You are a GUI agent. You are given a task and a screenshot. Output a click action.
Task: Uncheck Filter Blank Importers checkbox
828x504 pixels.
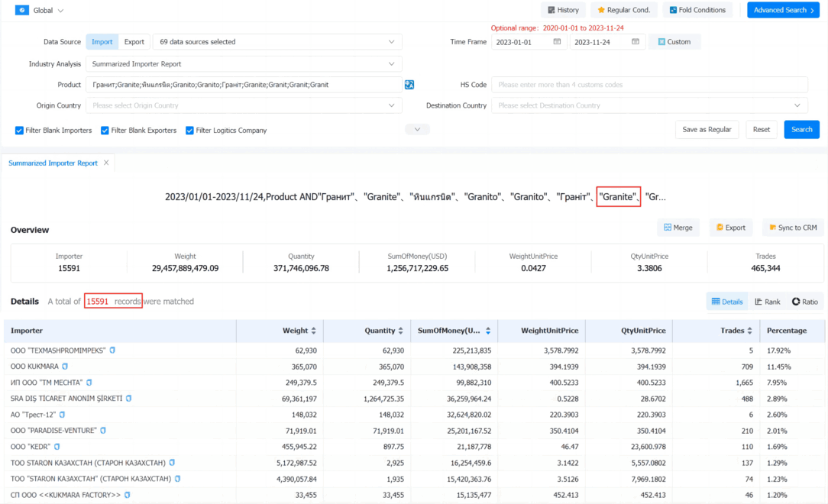(x=19, y=131)
